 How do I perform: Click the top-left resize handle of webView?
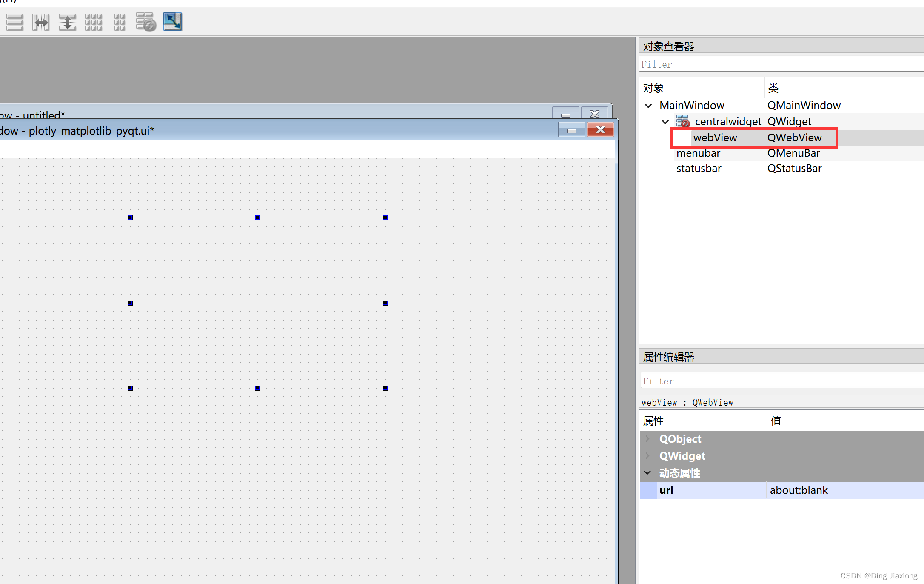pos(130,218)
